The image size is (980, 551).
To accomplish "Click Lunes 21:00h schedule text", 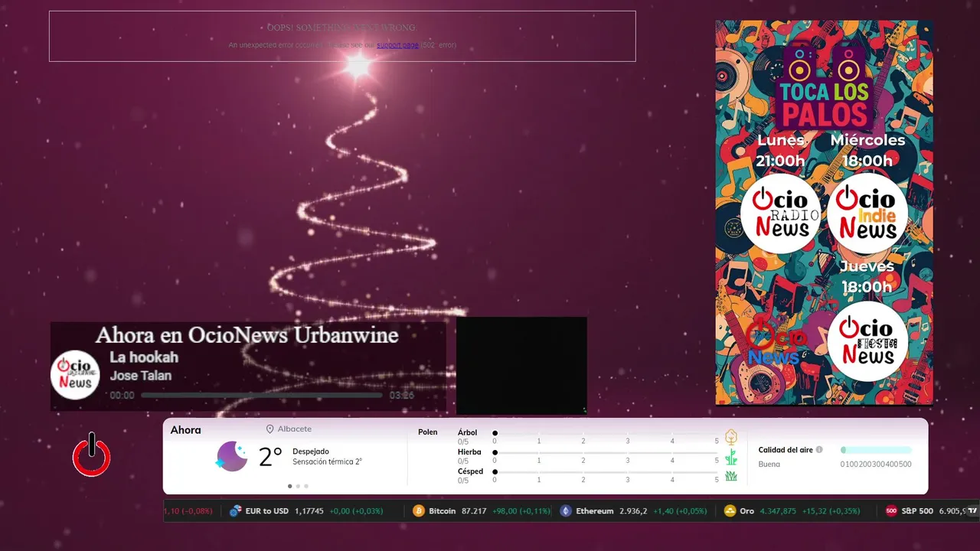I will tap(781, 151).
